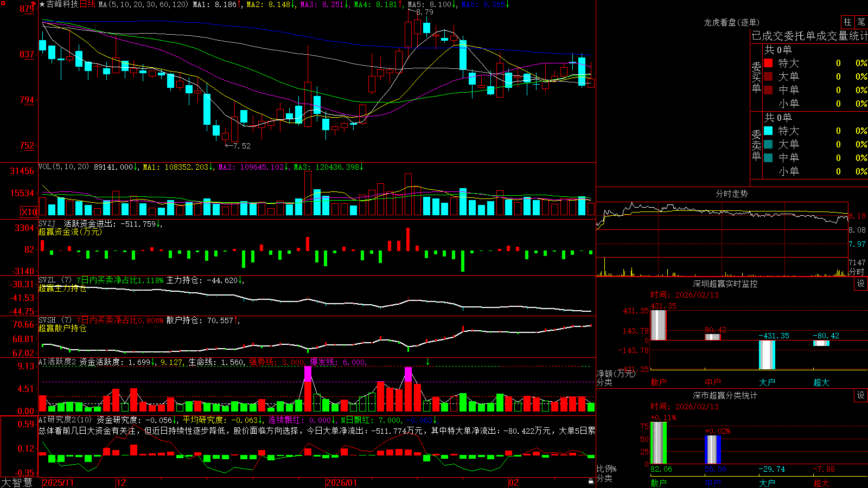
Task: Click the teal 大单 sell-order swatch
Action: tap(768, 144)
